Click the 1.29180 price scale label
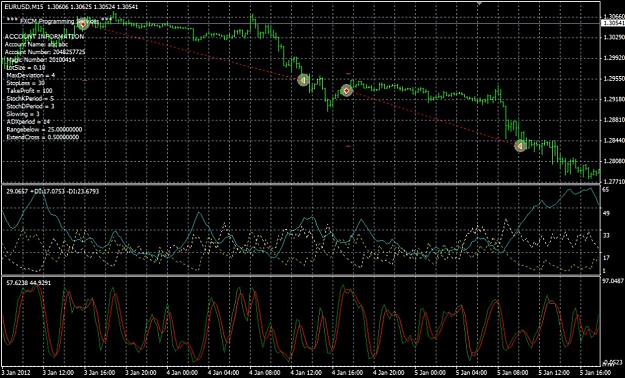 point(614,99)
